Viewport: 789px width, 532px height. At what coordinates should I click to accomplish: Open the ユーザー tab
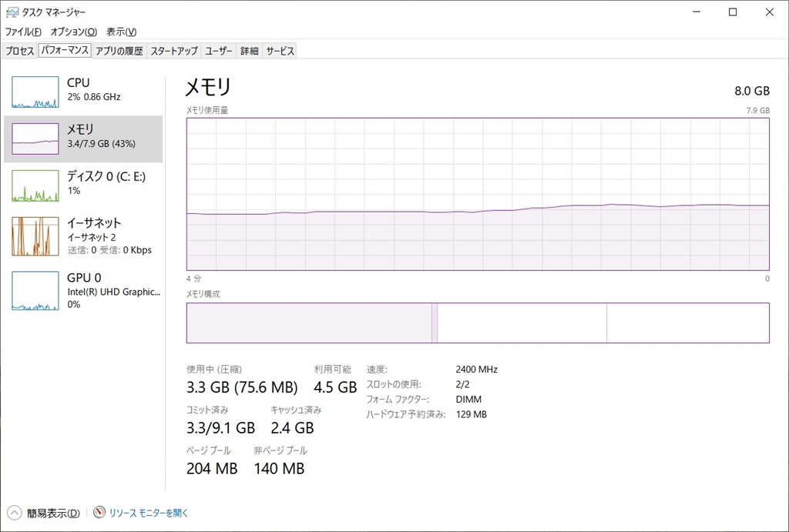click(219, 51)
